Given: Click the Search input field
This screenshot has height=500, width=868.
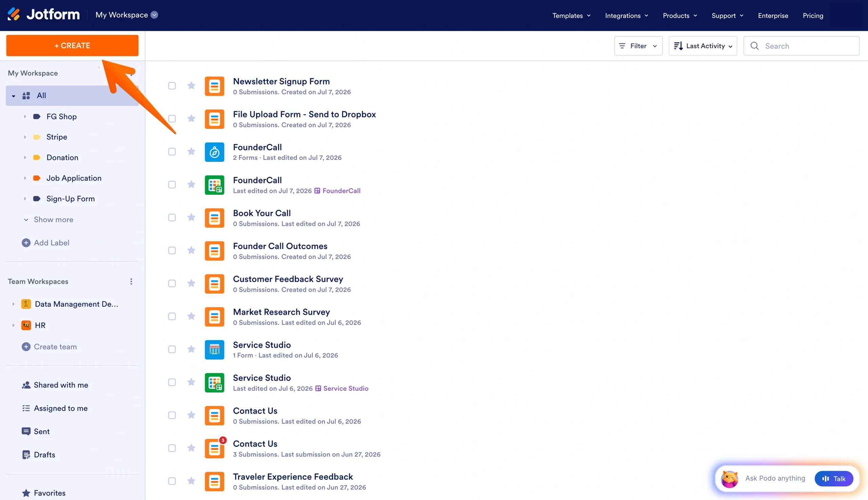Looking at the screenshot, I should 802,46.
